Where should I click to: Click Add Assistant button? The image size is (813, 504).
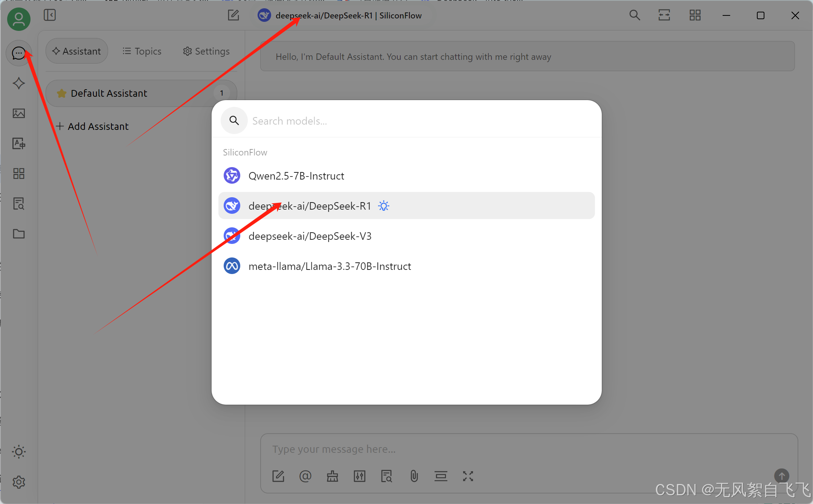click(92, 126)
